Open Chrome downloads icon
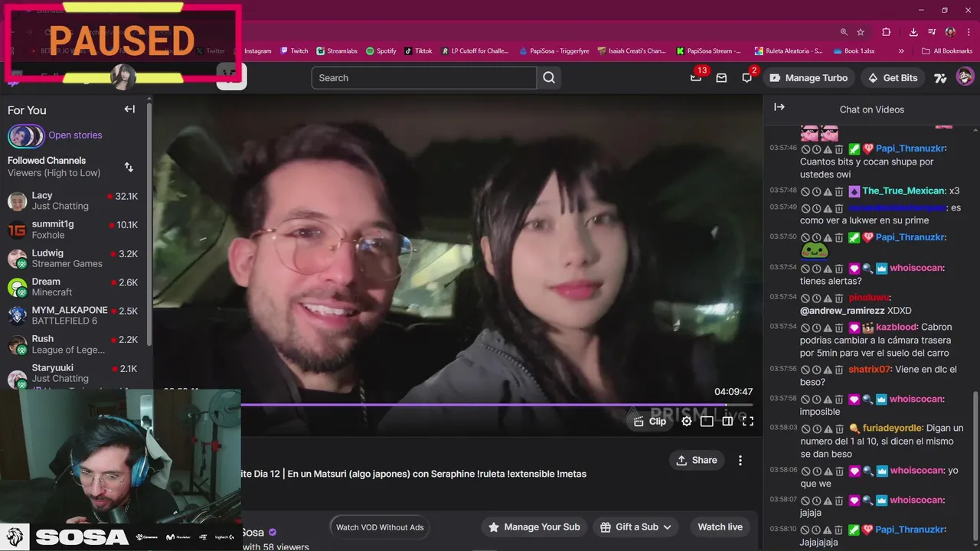 [913, 32]
